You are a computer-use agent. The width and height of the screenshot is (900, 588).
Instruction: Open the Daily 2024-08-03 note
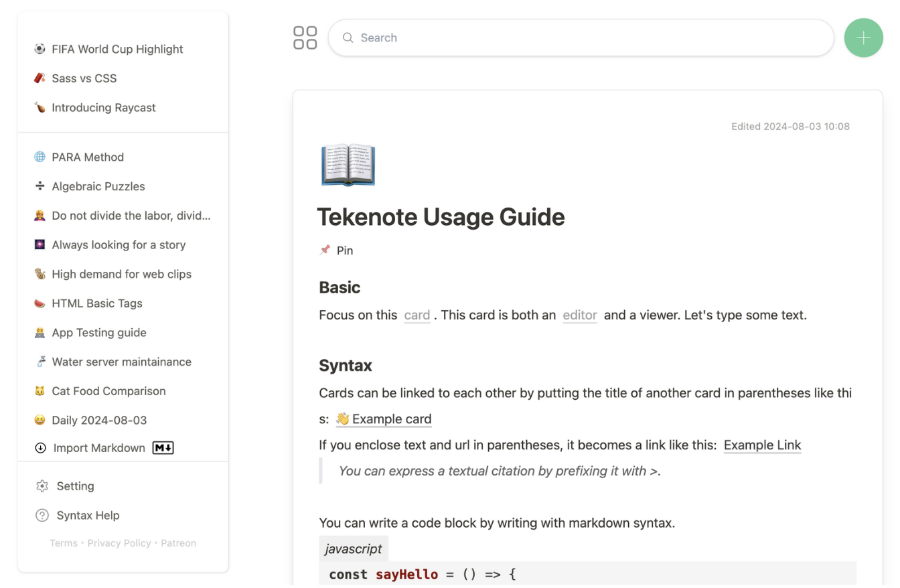(x=97, y=420)
